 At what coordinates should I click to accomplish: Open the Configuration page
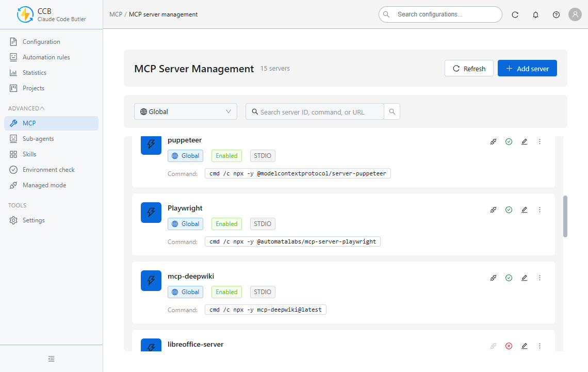tap(52, 42)
